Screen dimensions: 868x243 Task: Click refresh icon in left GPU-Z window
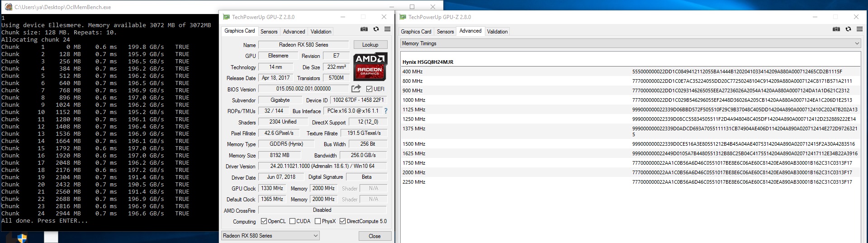tap(376, 29)
